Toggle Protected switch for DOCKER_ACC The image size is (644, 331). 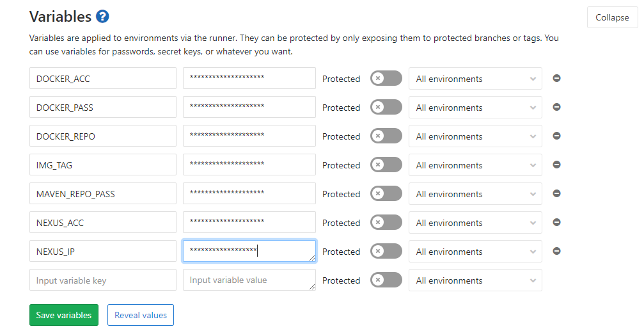click(386, 79)
